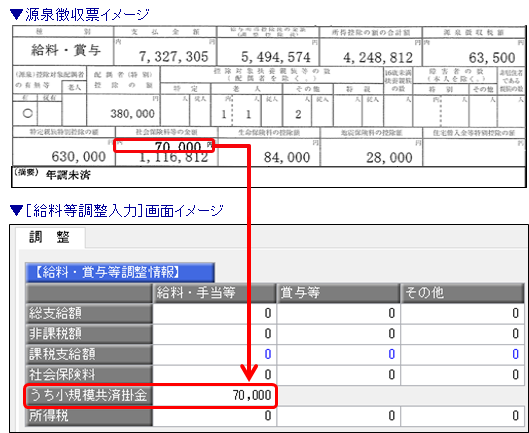Viewport: 529px width, 433px height.
Task: Select 非課税額 field under その他
Action: [463, 334]
